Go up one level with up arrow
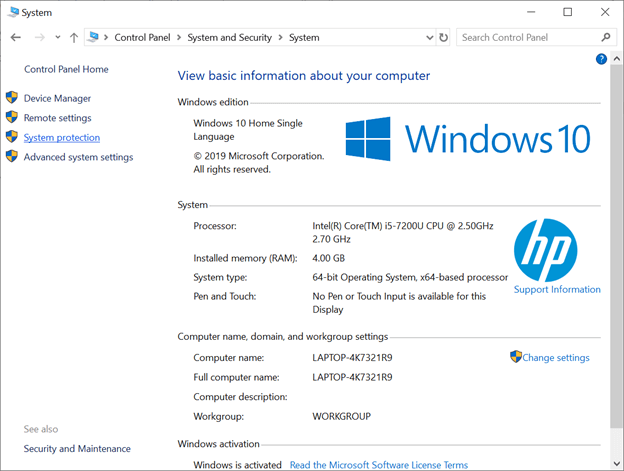Viewport: 624px width, 471px height. pyautogui.click(x=74, y=37)
